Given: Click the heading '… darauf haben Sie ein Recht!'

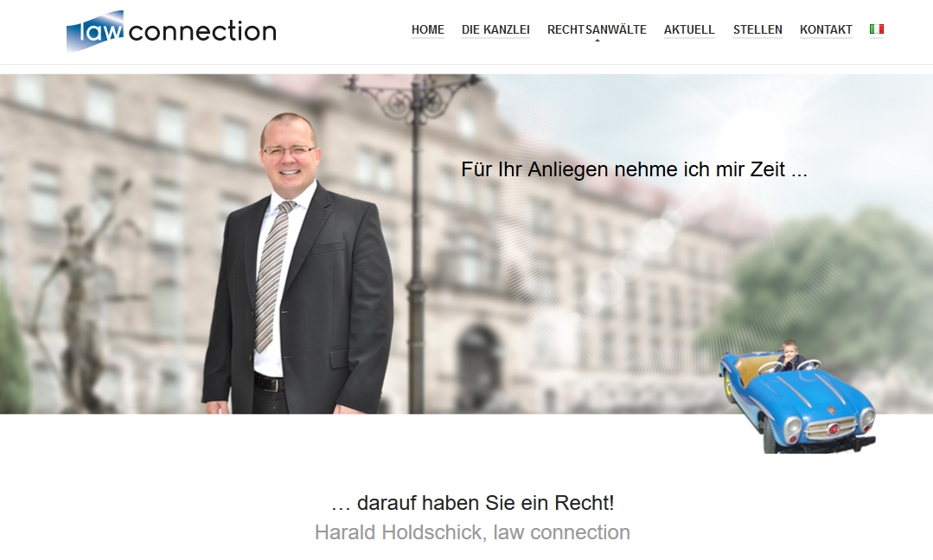Looking at the screenshot, I should tap(472, 503).
